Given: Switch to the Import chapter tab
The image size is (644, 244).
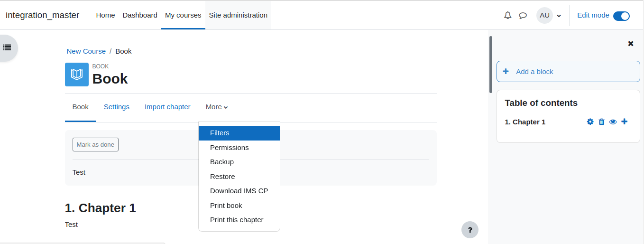Looking at the screenshot, I should point(167,107).
